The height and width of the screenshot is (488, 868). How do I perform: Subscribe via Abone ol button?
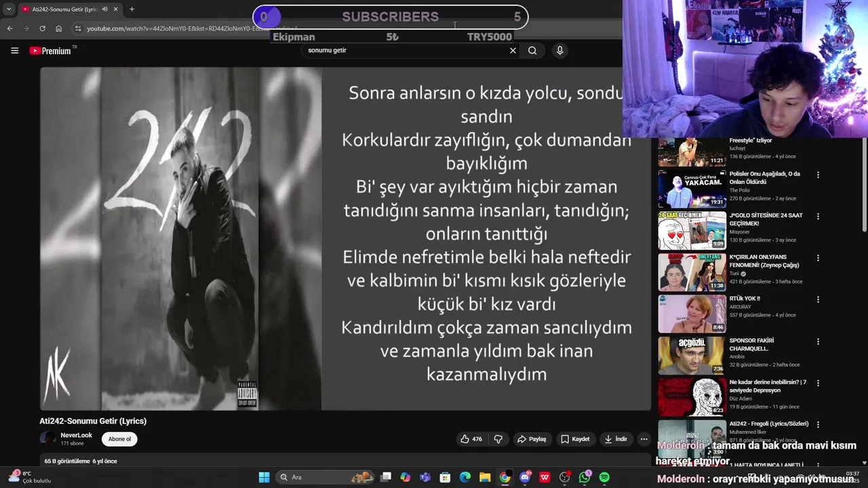[x=119, y=439]
